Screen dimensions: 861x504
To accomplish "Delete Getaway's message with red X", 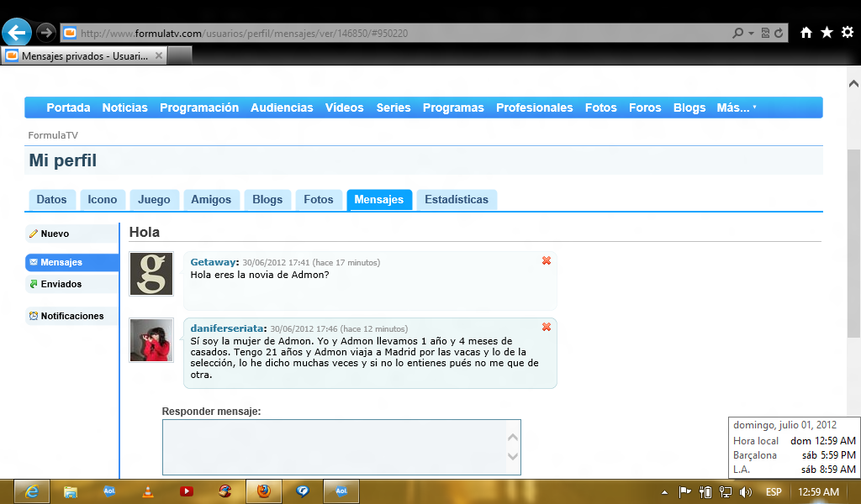I will [x=547, y=261].
